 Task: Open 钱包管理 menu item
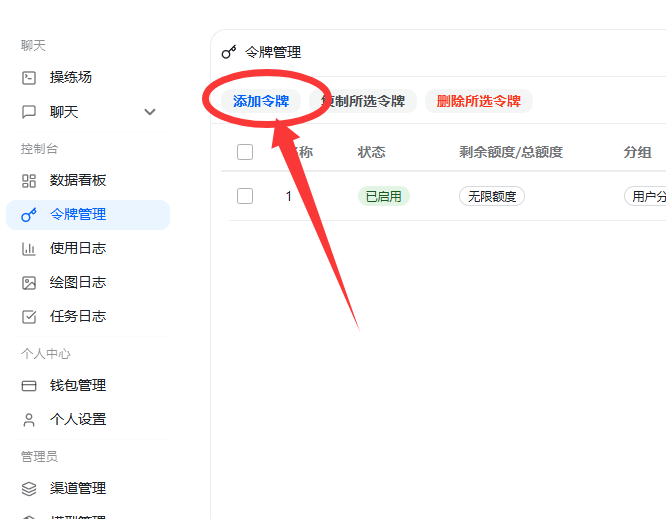(x=88, y=386)
